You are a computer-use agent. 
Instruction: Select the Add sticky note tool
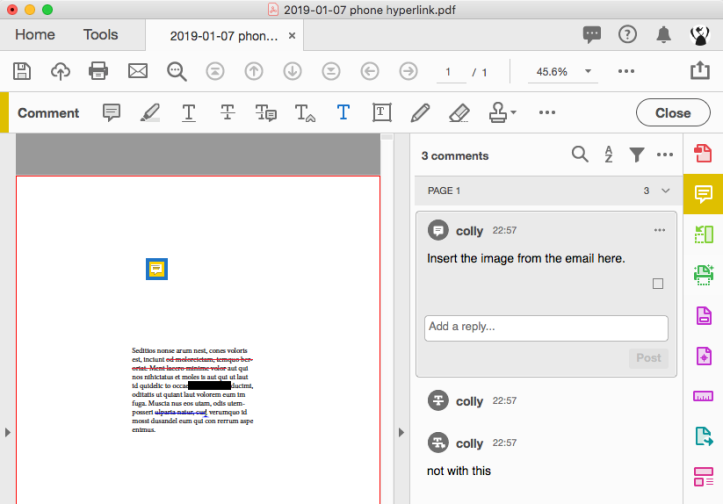(x=111, y=113)
